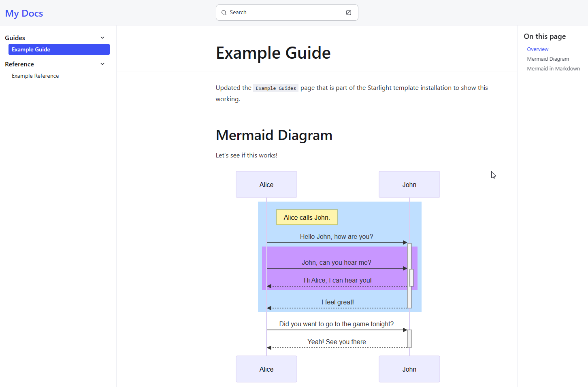Click the message Yeah! See you there.
Image resolution: width=588 pixels, height=387 pixels.
point(338,342)
